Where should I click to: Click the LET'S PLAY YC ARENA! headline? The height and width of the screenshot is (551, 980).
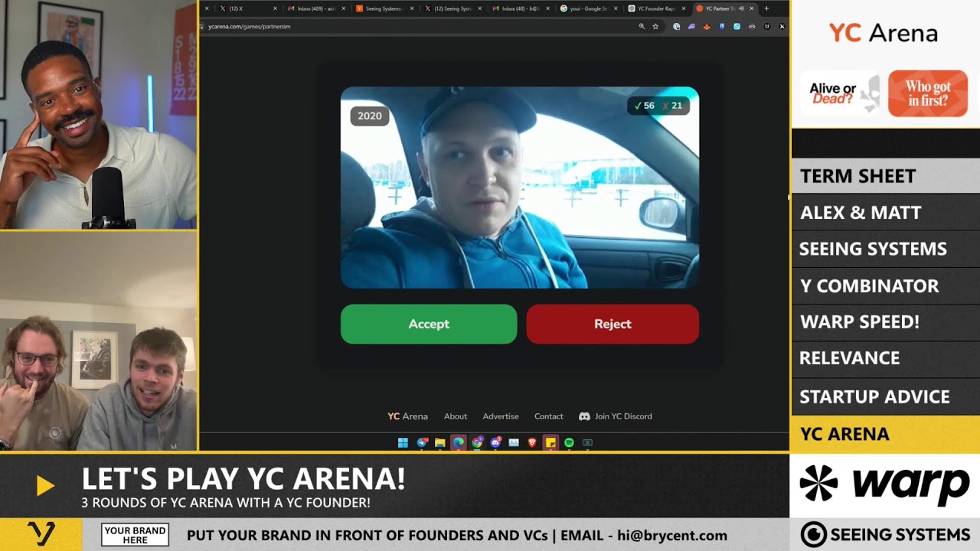pyautogui.click(x=243, y=479)
